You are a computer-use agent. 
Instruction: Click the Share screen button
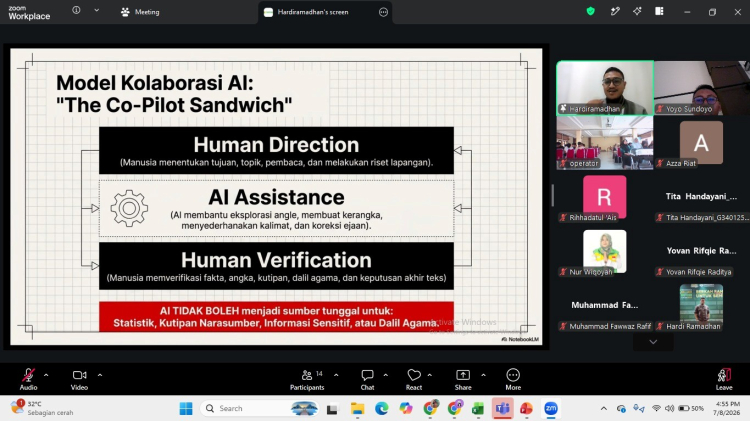tap(463, 379)
